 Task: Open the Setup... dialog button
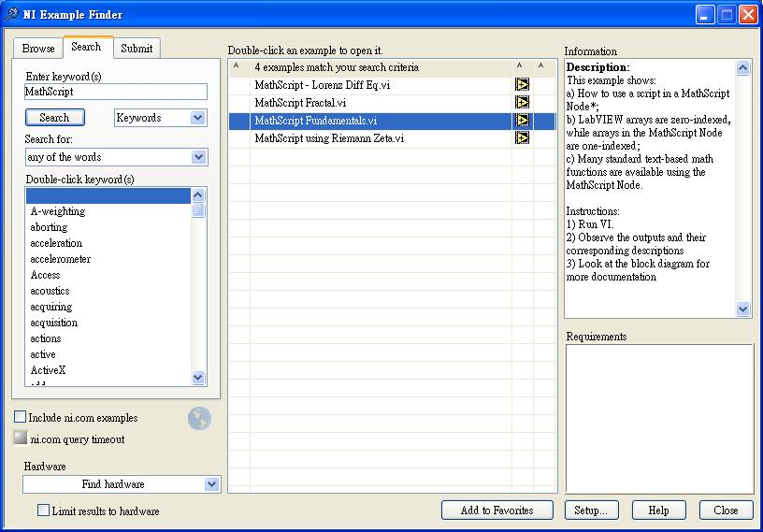[591, 510]
